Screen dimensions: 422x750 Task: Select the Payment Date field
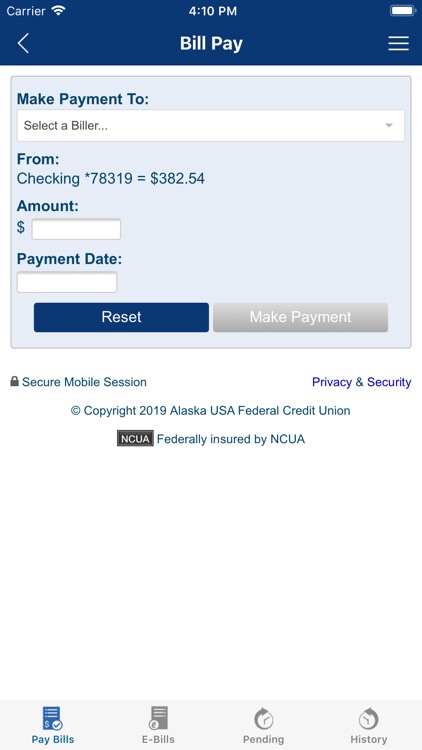pyautogui.click(x=67, y=282)
